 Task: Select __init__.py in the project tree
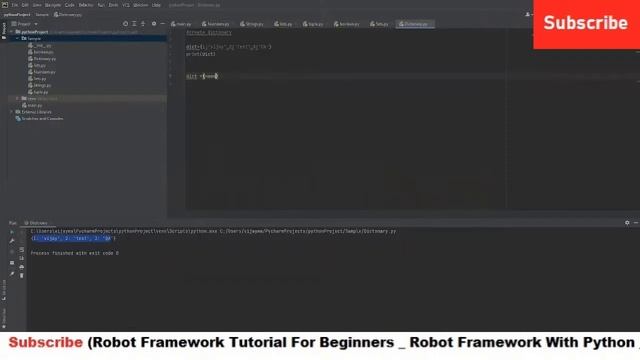pos(40,45)
